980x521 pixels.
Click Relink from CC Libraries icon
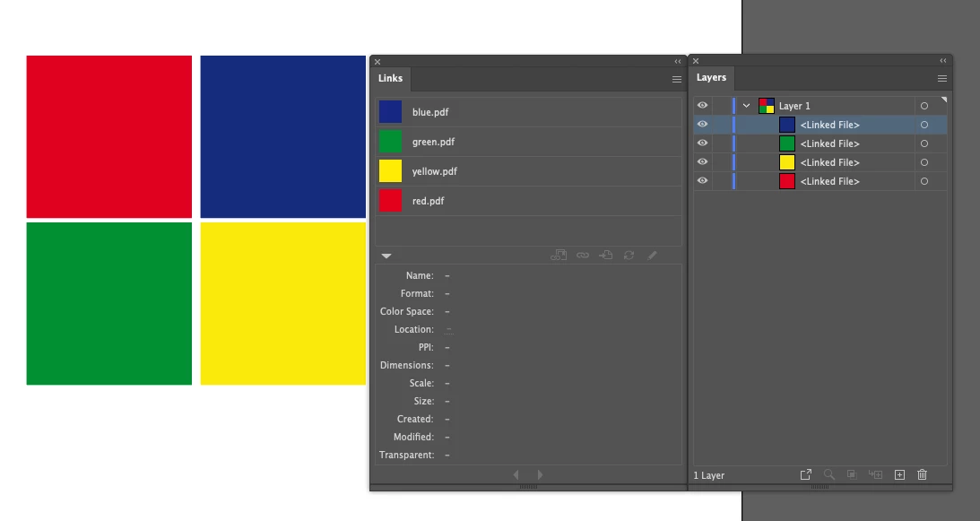tap(558, 256)
